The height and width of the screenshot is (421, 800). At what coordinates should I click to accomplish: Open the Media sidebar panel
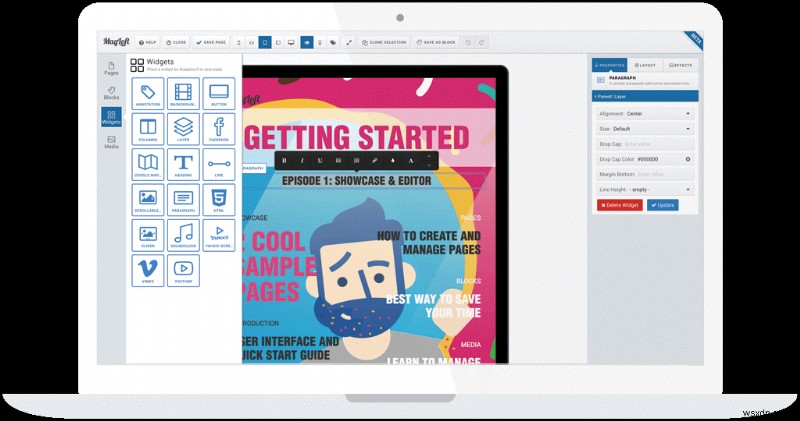[111, 142]
